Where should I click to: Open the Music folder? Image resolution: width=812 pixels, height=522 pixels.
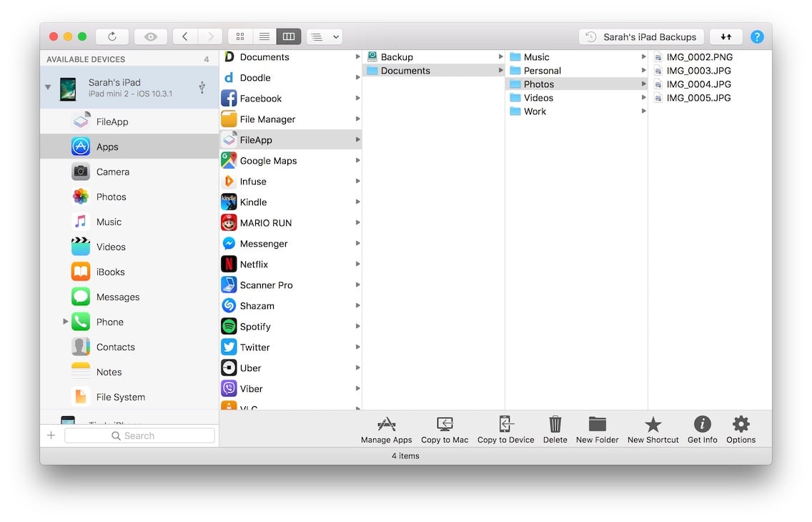point(577,57)
